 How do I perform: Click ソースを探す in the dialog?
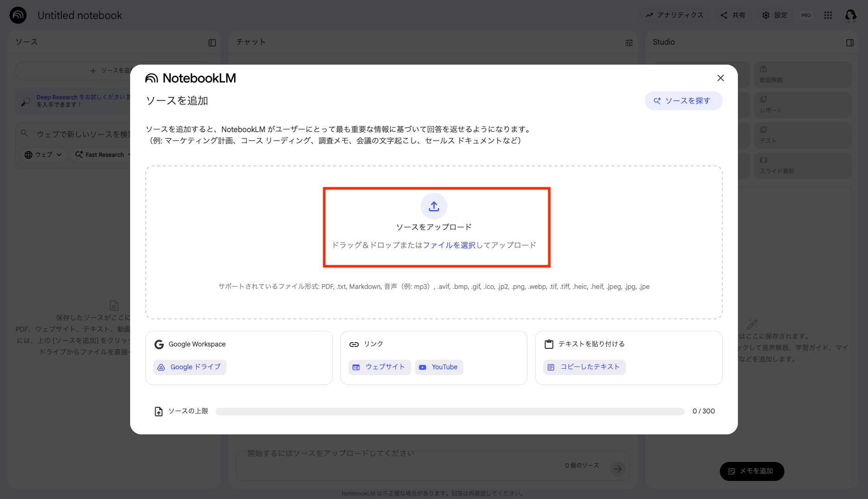684,100
